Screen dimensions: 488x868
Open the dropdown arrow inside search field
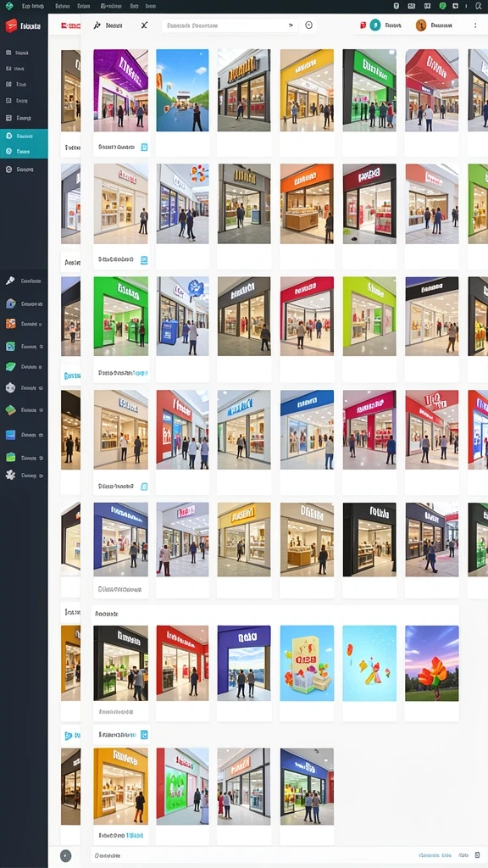[x=291, y=25]
